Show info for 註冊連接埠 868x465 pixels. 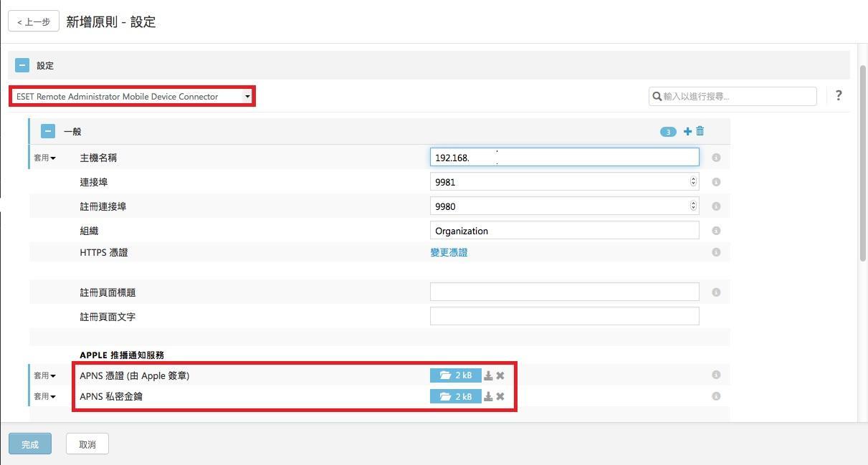tap(716, 206)
